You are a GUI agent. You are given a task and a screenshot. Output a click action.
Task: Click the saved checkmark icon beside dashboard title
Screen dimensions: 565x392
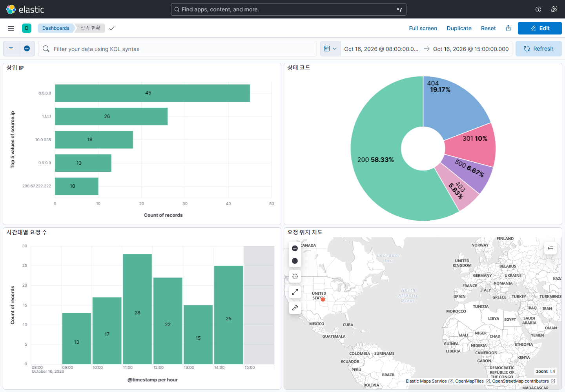pos(112,28)
